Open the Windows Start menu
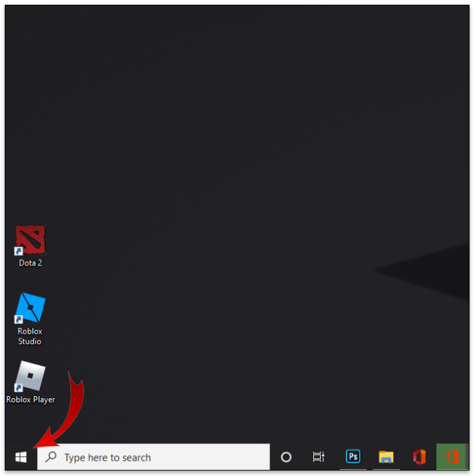 point(21,457)
